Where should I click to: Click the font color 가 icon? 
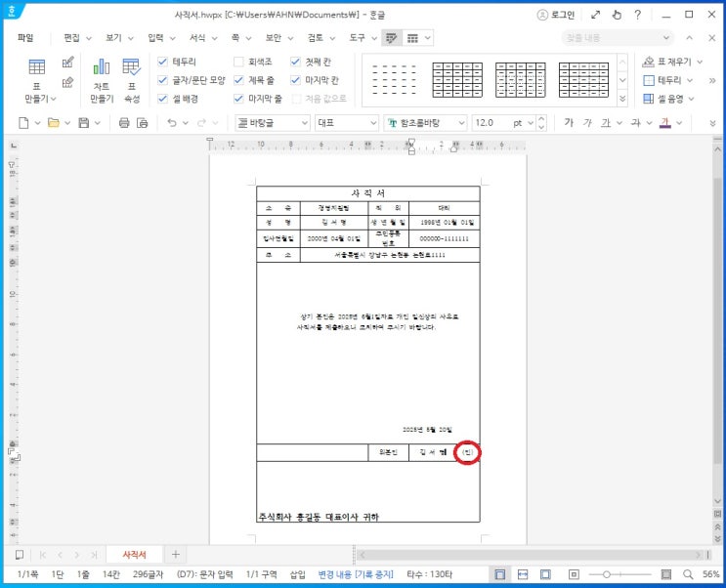665,123
